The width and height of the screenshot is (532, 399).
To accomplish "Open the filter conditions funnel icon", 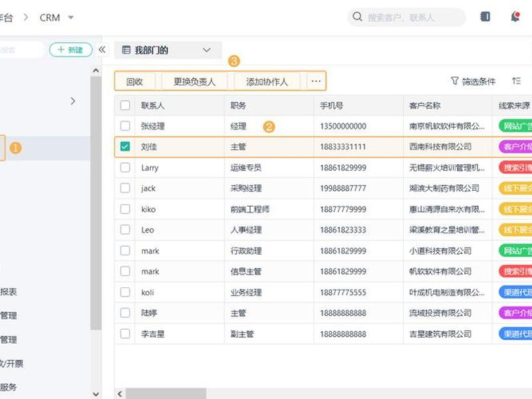I will pyautogui.click(x=455, y=81).
